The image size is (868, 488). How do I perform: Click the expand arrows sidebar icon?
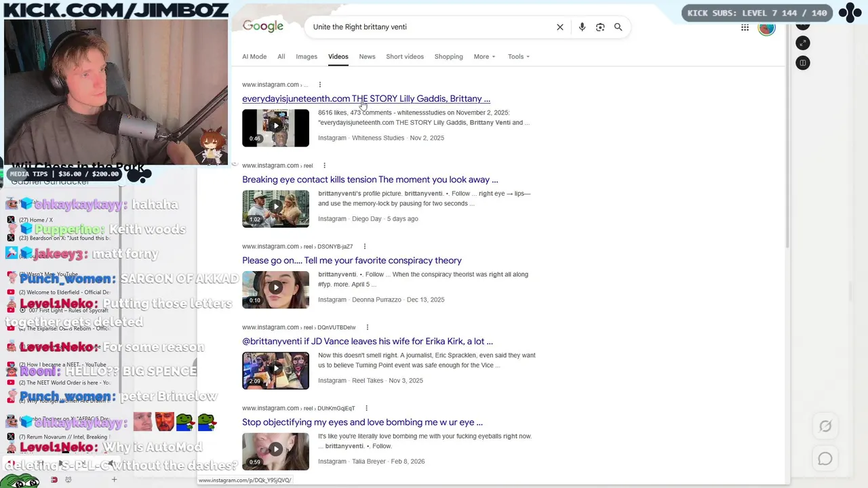[x=803, y=43]
